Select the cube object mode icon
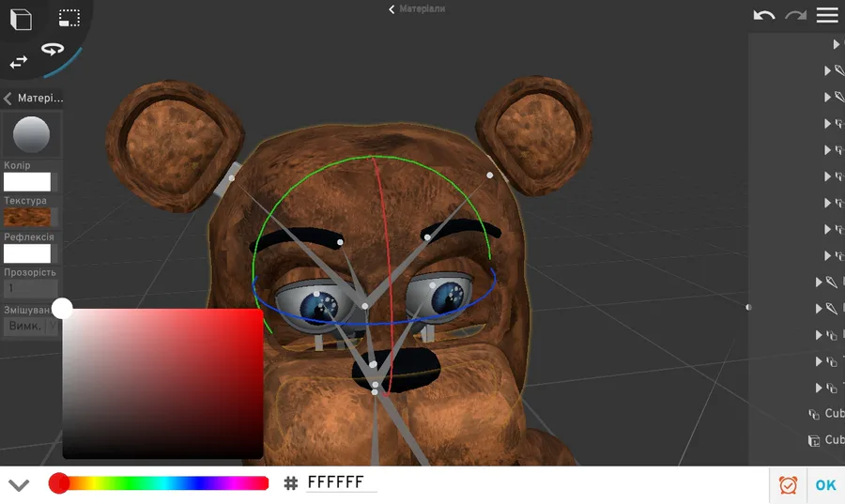 point(21,20)
